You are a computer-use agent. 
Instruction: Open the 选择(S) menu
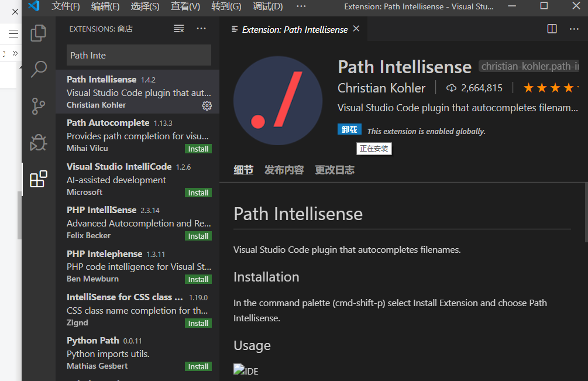coord(145,6)
